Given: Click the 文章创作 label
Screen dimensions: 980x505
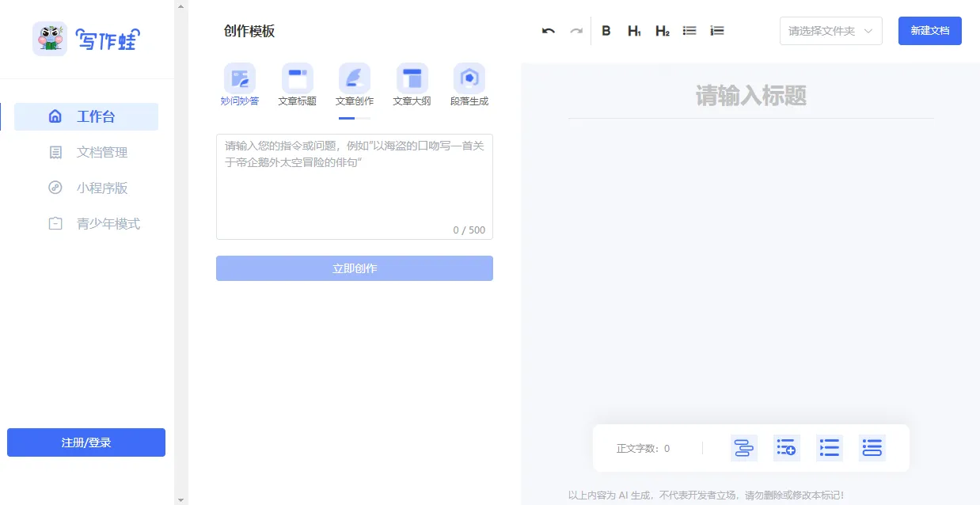Looking at the screenshot, I should (355, 101).
